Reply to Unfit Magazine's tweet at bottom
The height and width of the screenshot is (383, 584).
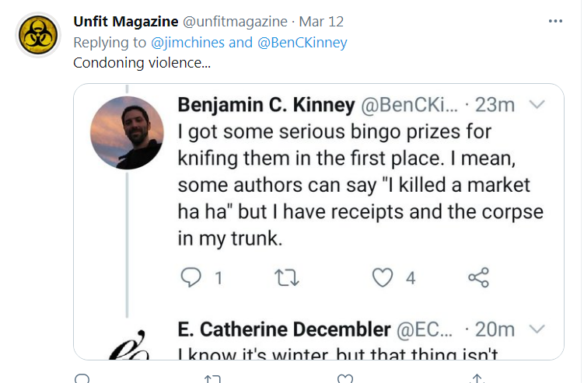82,378
